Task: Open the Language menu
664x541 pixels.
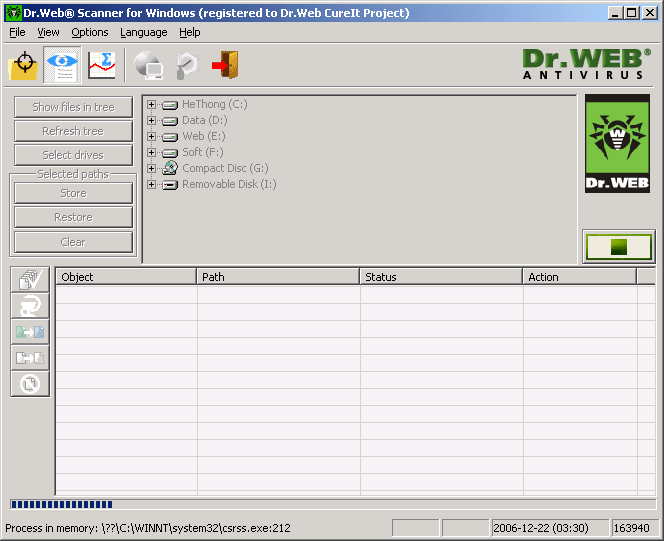Action: click(144, 32)
